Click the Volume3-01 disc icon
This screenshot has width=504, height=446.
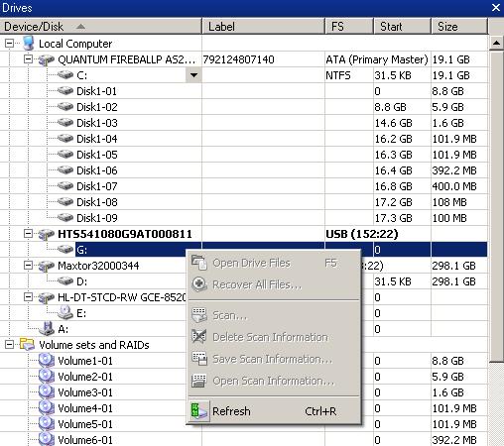[47, 391]
